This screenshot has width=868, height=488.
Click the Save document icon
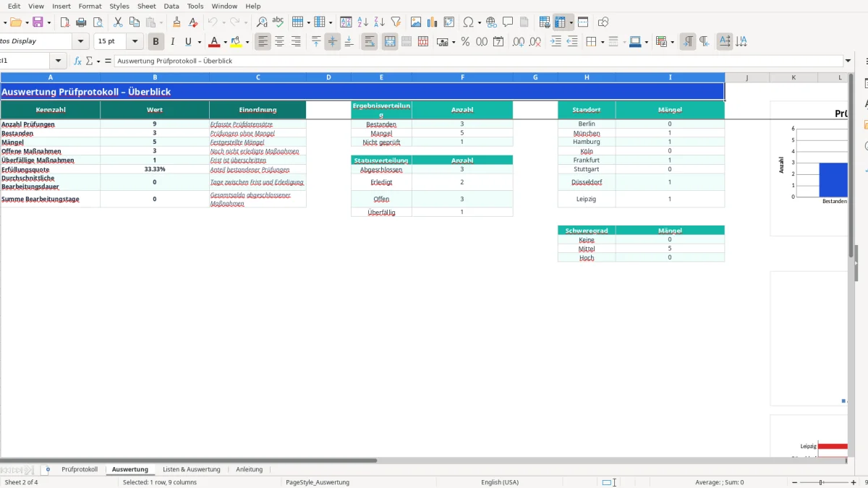point(38,22)
